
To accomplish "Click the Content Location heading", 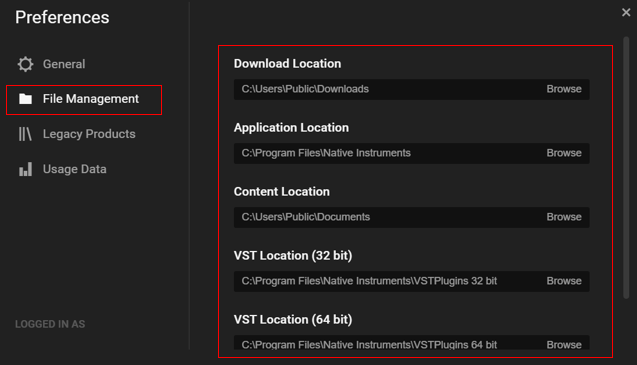I will pyautogui.click(x=282, y=192).
